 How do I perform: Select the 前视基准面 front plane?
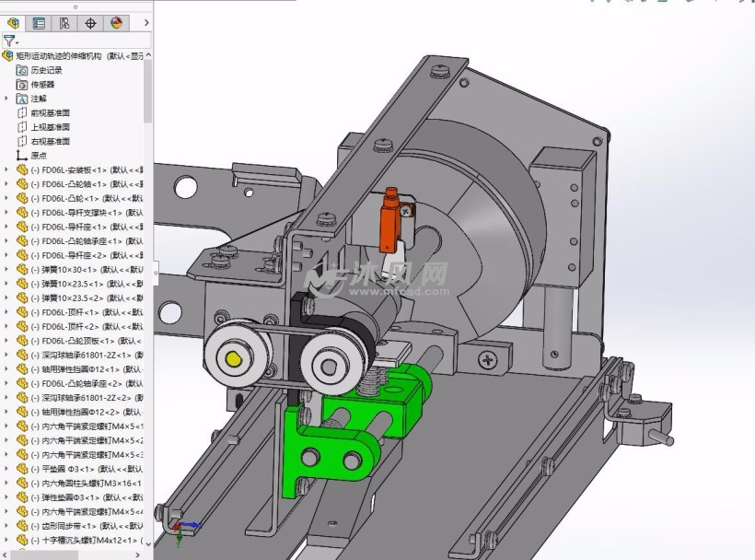pos(50,112)
